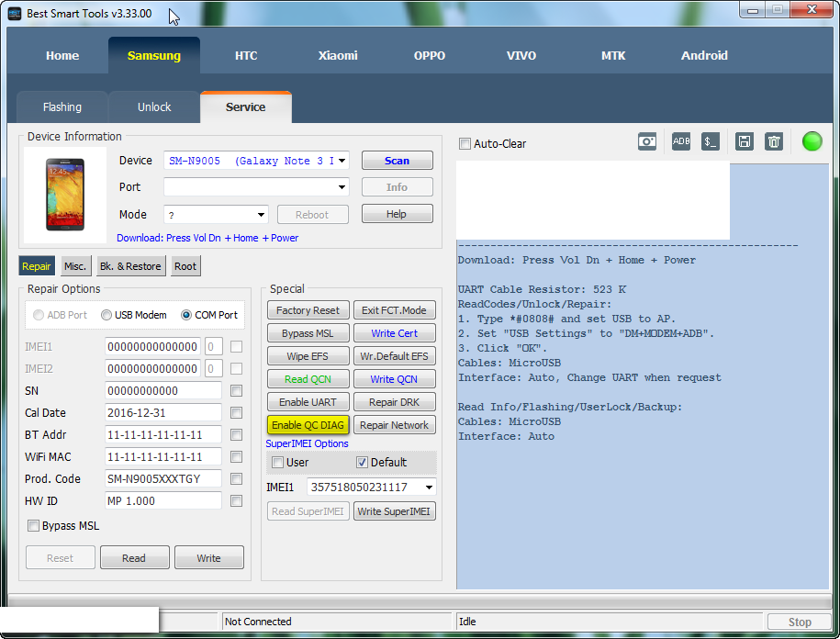Image resolution: width=840 pixels, height=639 pixels.
Task: Click the Galaxy Note 3 device thumbnail
Action: click(65, 195)
